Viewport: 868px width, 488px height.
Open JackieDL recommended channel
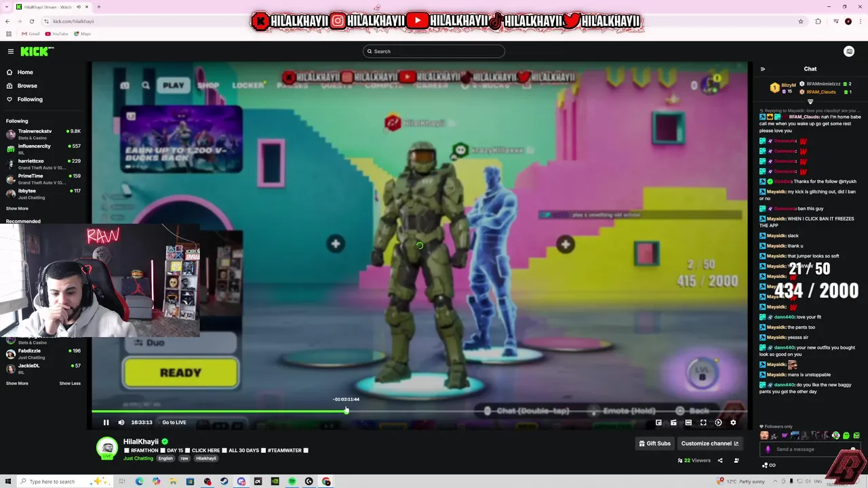point(43,368)
